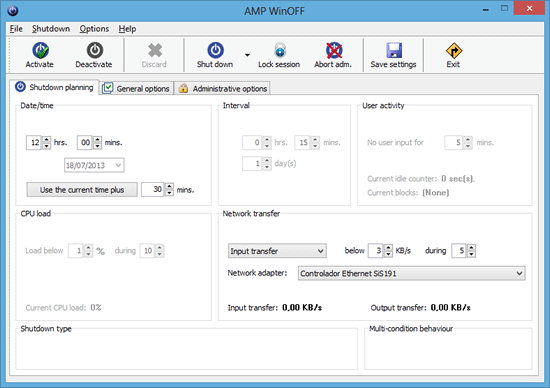Open the Options menu

(94, 29)
